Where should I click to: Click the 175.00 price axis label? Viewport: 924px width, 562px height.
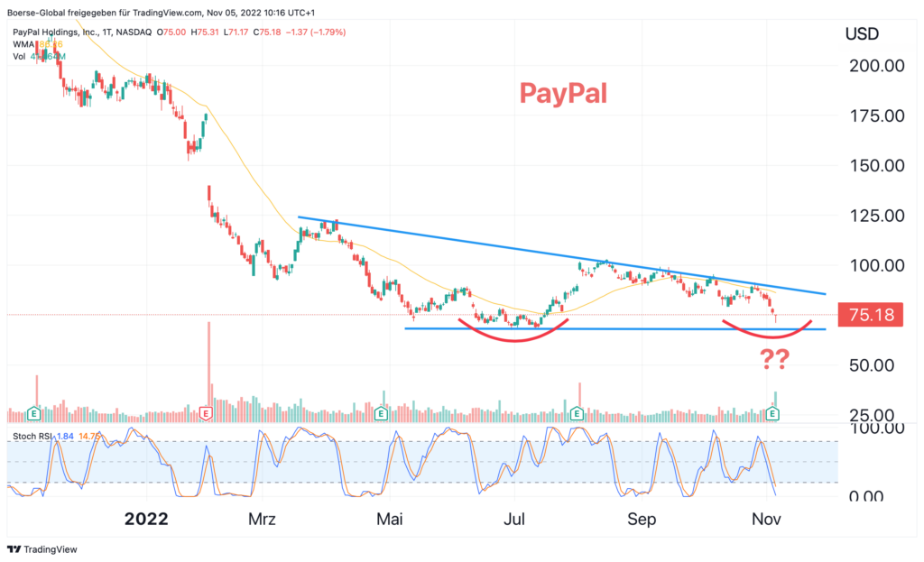point(876,116)
